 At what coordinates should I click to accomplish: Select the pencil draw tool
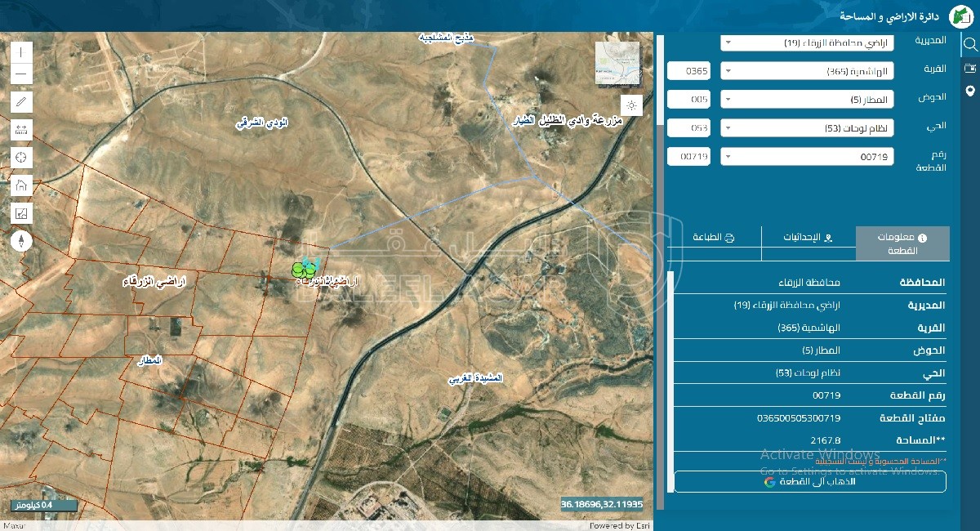(21, 102)
